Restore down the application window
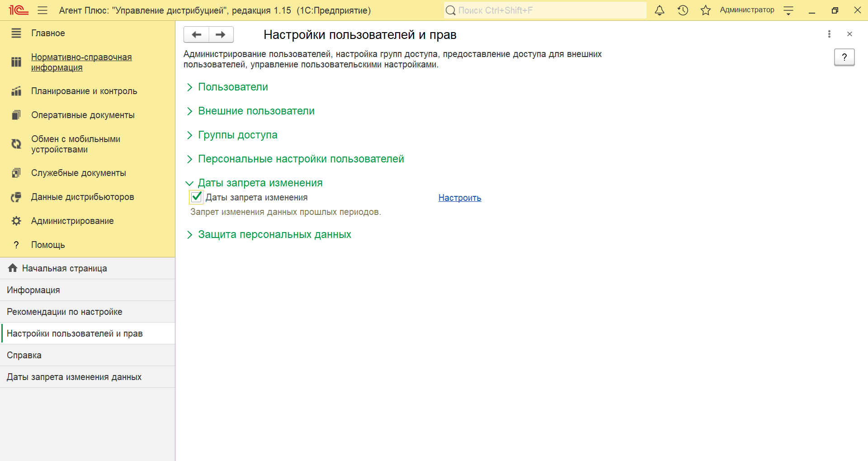 835,10
